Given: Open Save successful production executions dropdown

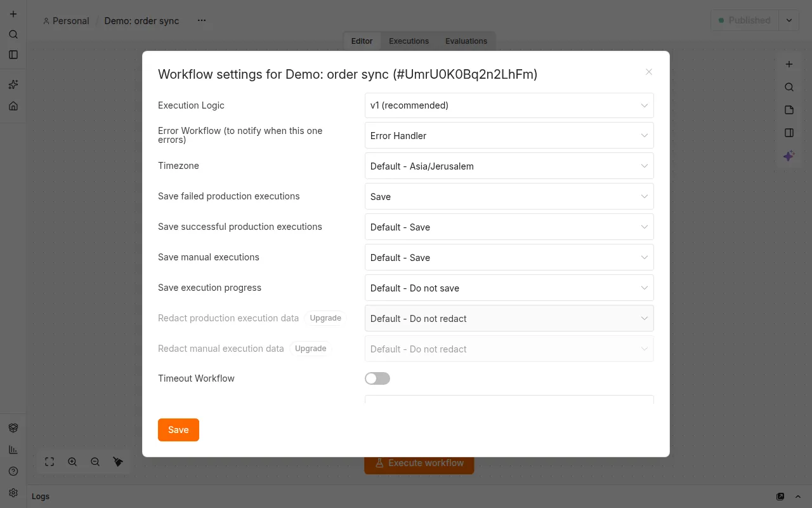Looking at the screenshot, I should (x=509, y=227).
